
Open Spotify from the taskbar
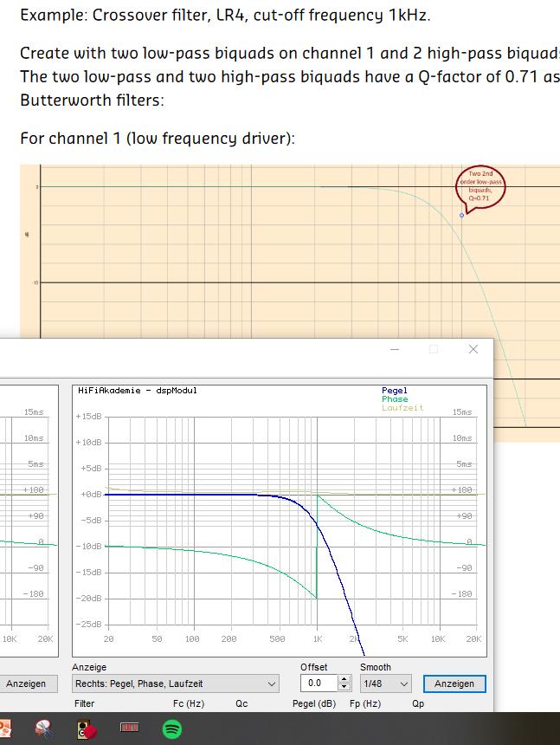171,729
